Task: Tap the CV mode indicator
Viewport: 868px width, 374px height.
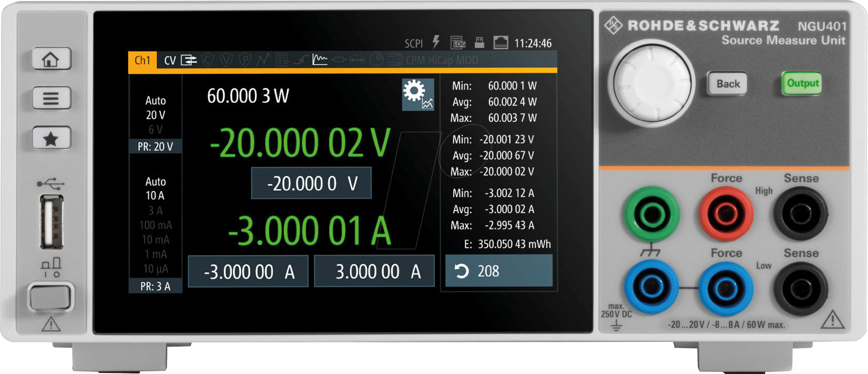Action: (x=170, y=61)
